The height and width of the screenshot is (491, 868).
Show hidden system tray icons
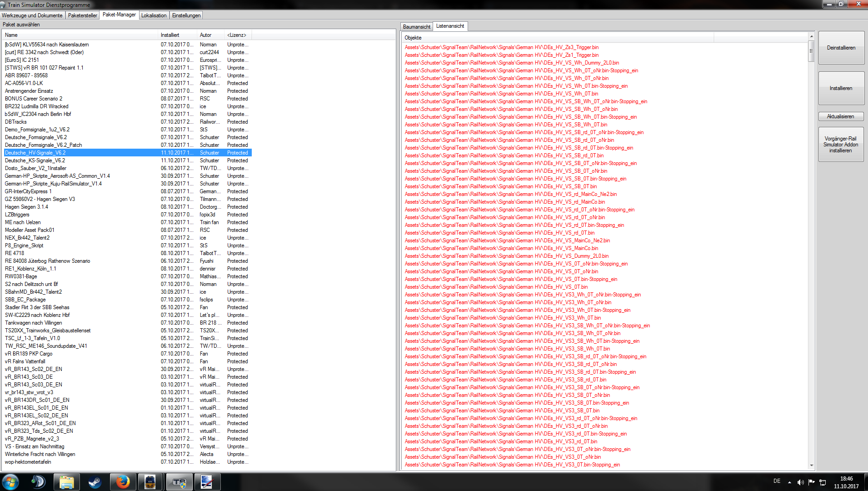(x=789, y=482)
